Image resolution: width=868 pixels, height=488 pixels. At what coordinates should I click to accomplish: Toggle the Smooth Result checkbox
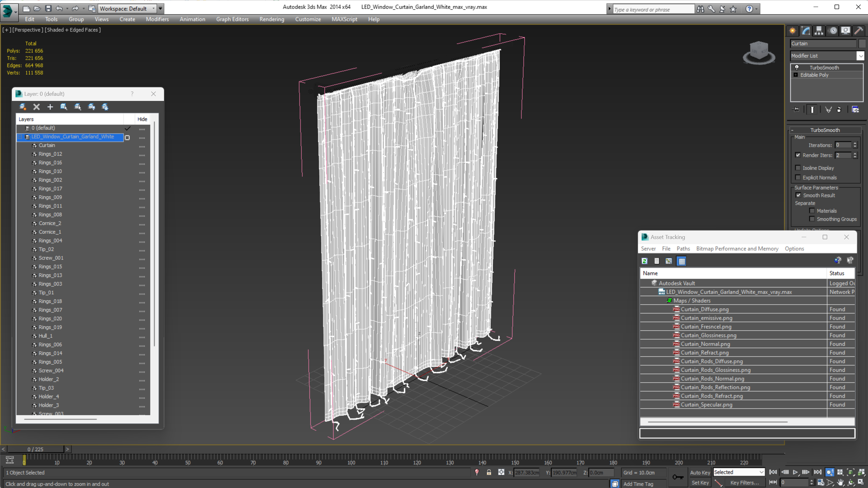pyautogui.click(x=798, y=195)
